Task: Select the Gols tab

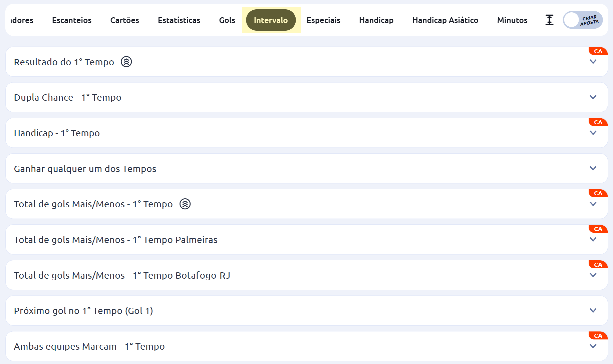Action: (227, 20)
